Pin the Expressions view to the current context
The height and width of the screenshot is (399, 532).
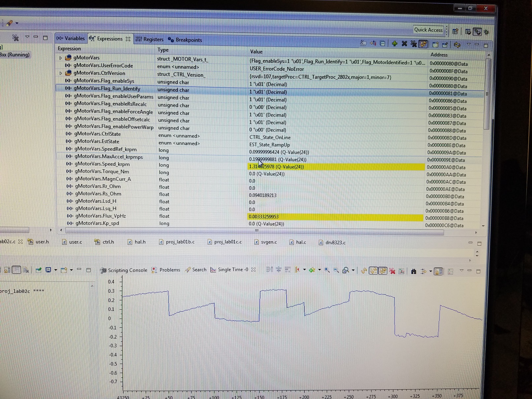click(445, 45)
